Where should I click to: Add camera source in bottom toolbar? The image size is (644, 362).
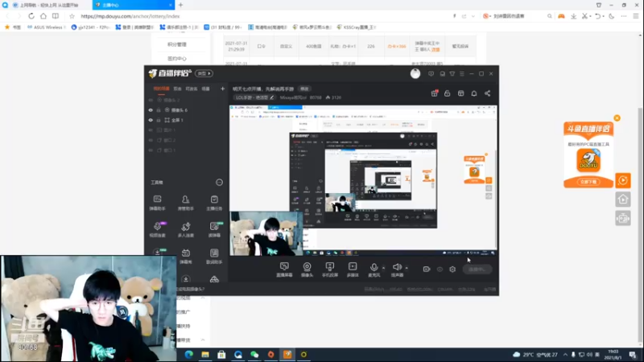click(307, 269)
